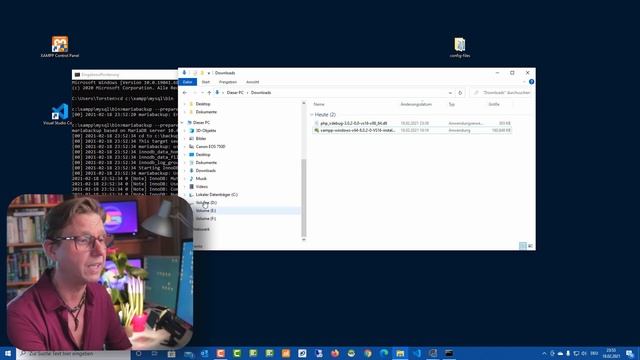This screenshot has height=360, width=640.
Task: Select 'Bilder' in navigation pane
Action: tap(201, 138)
